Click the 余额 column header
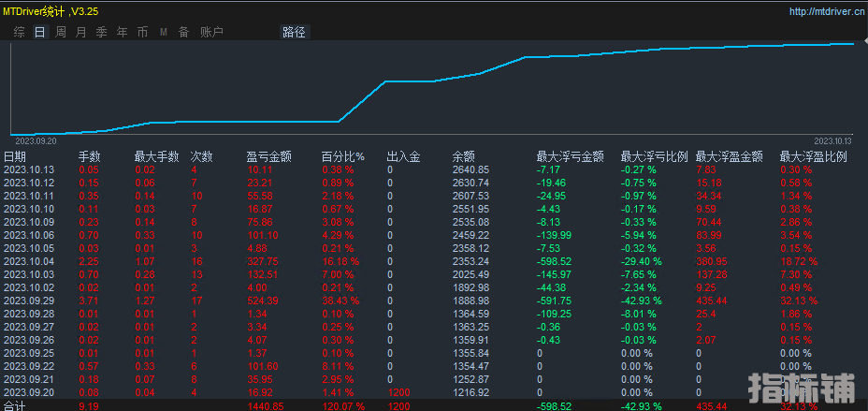The image size is (868, 411). coord(463,156)
